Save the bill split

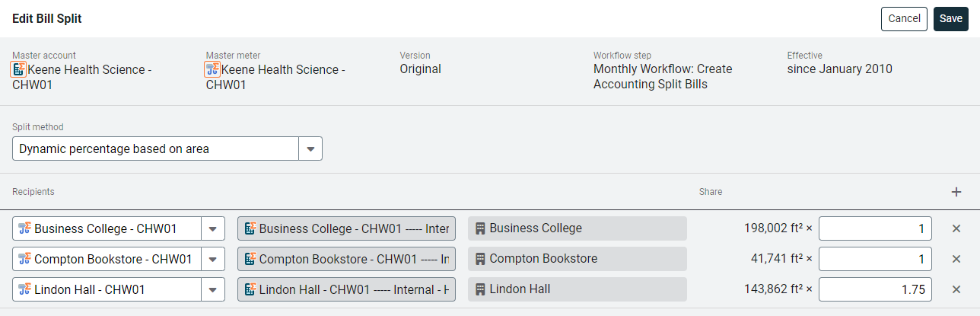coord(950,19)
